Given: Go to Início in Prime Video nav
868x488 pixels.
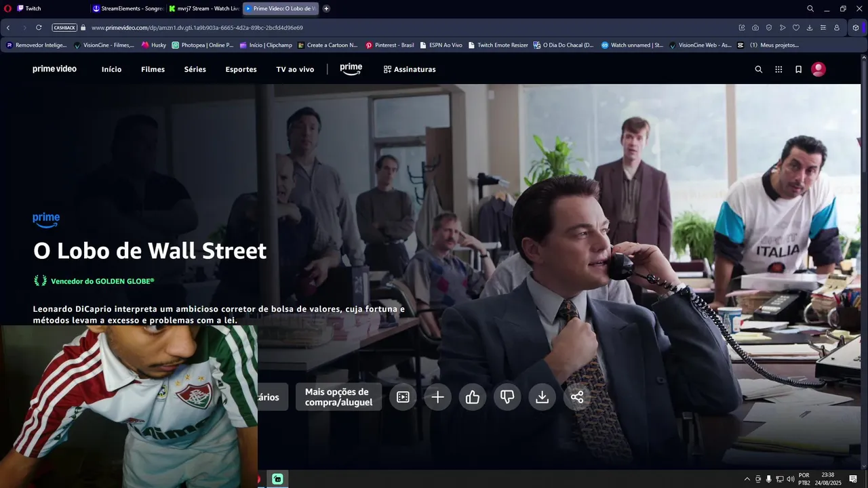Looking at the screenshot, I should (x=111, y=69).
